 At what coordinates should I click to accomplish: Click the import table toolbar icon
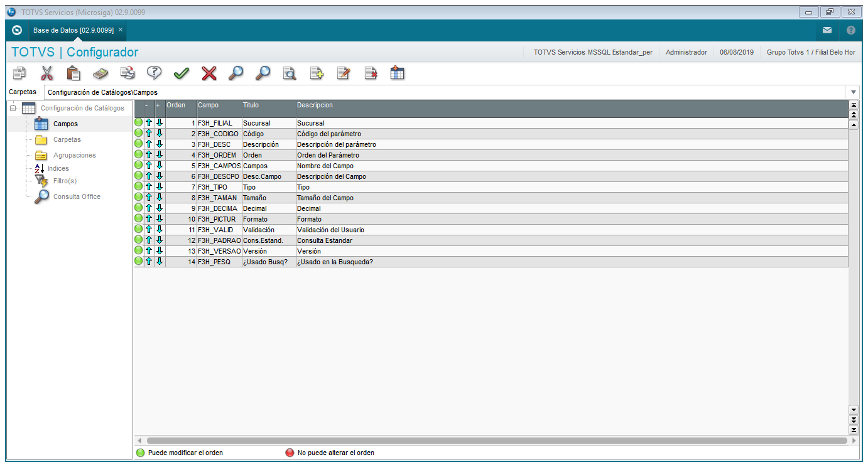click(x=398, y=73)
